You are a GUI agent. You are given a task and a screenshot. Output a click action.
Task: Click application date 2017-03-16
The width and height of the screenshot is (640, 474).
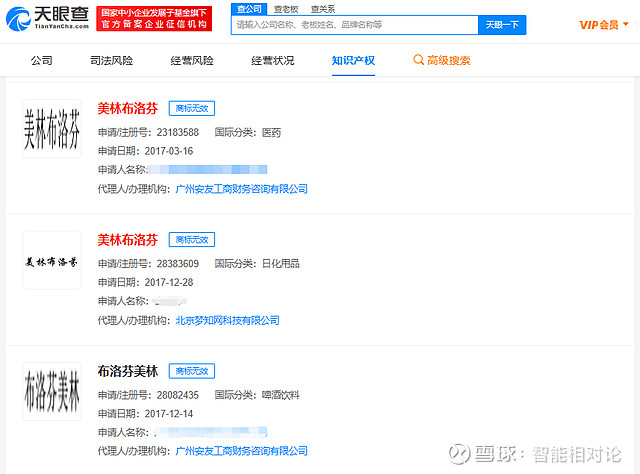coord(169,151)
